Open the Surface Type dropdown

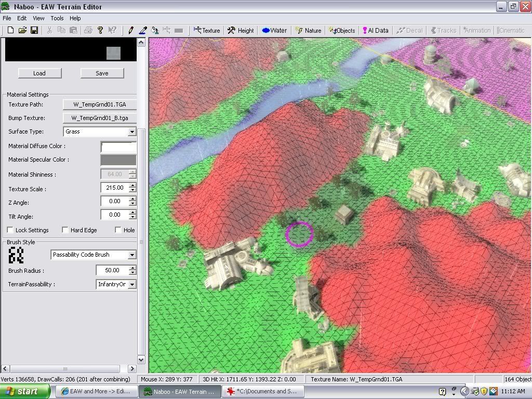coord(132,131)
